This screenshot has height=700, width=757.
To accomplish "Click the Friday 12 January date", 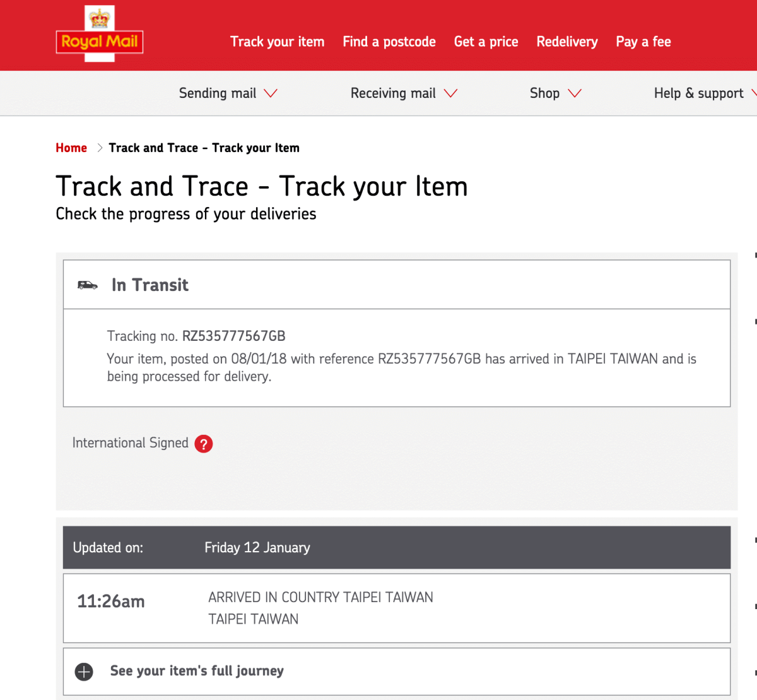I will tap(257, 548).
